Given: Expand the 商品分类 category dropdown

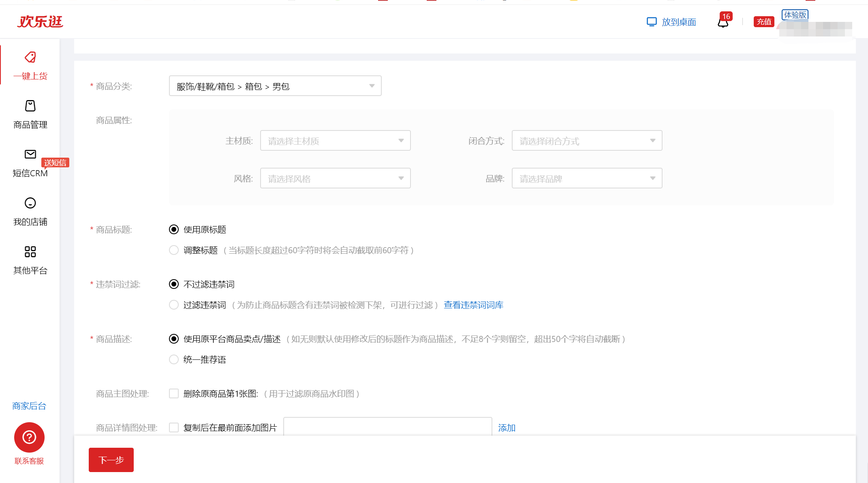Looking at the screenshot, I should coord(275,86).
